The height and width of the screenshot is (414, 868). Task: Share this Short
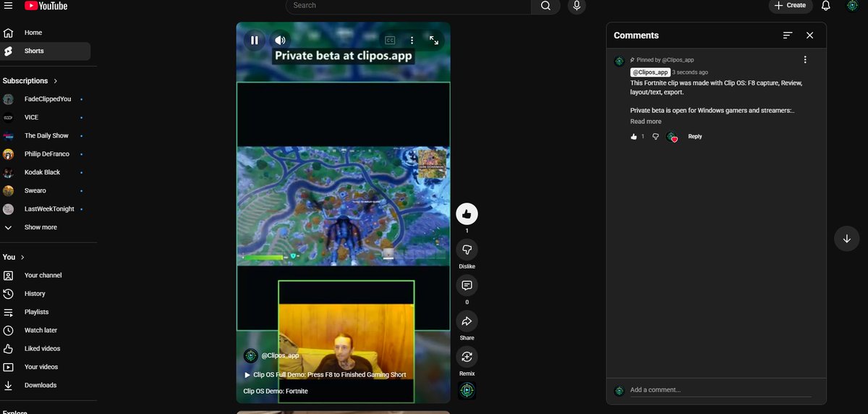point(467,321)
